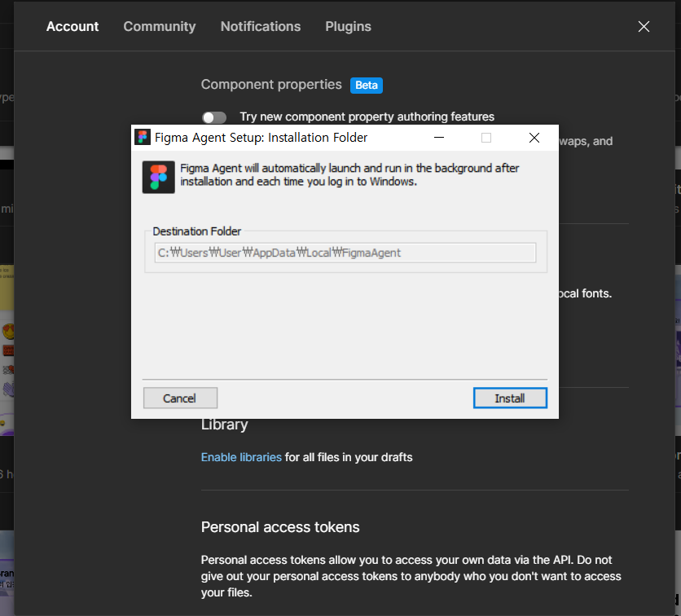Click the Component properties heading

(271, 84)
